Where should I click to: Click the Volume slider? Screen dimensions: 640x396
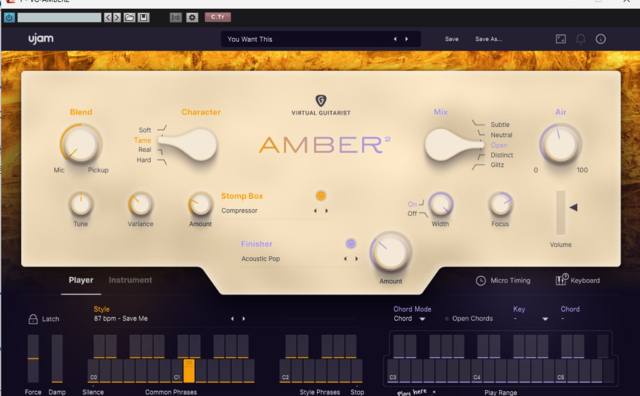coord(561,213)
